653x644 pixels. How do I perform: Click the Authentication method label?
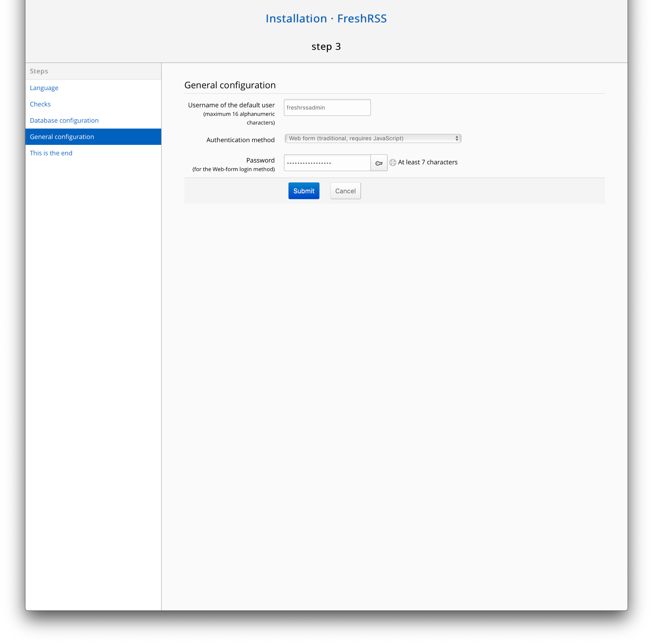tap(240, 140)
